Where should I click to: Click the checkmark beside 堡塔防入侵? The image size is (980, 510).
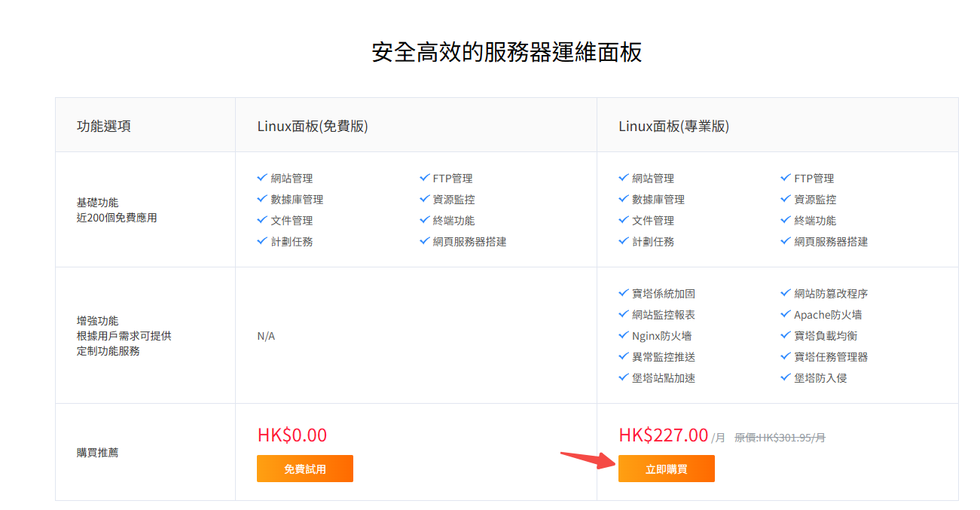tap(786, 377)
